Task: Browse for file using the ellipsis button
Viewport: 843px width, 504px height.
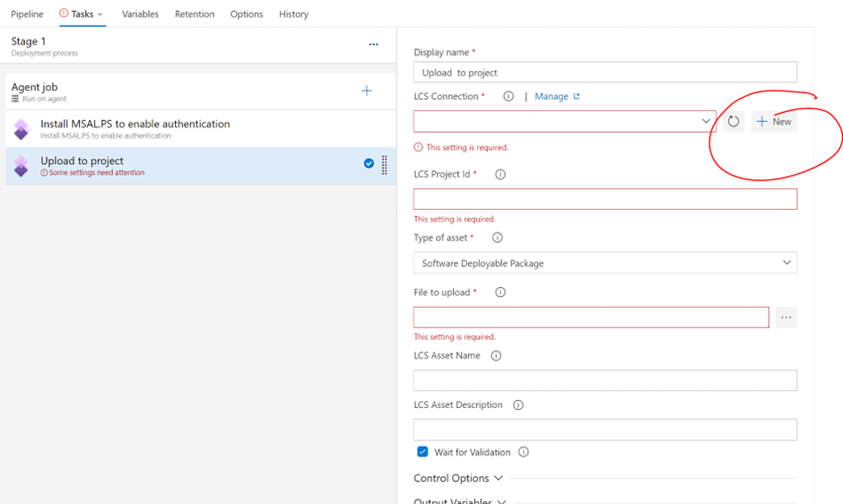Action: (x=786, y=317)
